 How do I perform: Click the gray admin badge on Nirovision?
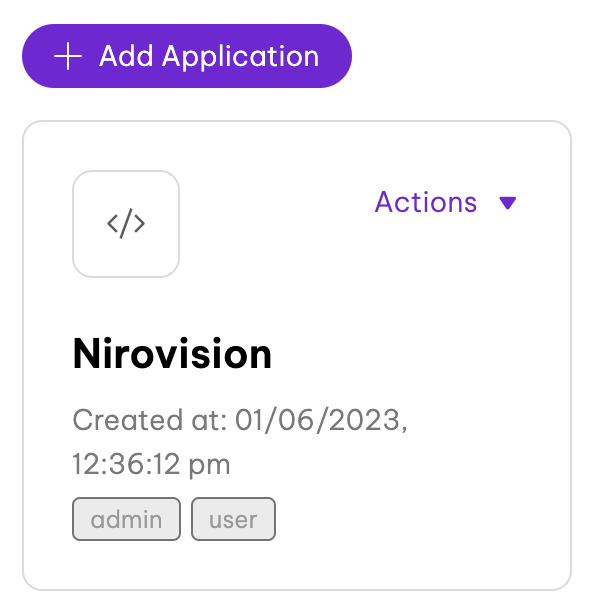126,519
